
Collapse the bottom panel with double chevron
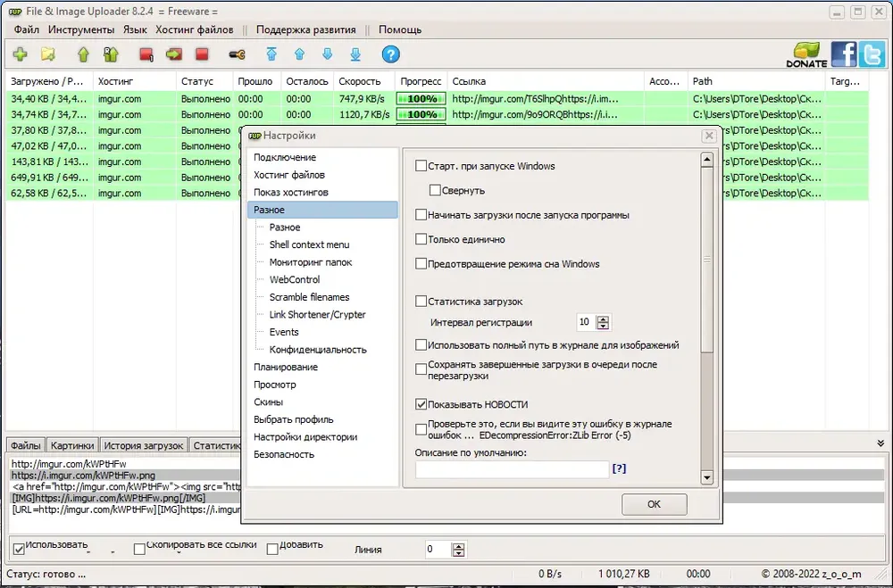(880, 443)
